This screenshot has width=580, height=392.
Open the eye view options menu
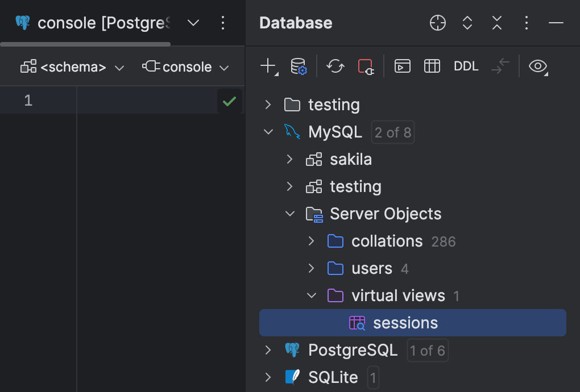tap(538, 66)
